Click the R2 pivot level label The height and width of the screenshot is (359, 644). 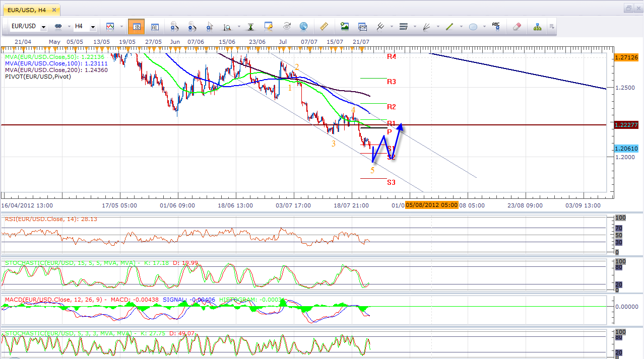click(x=391, y=107)
